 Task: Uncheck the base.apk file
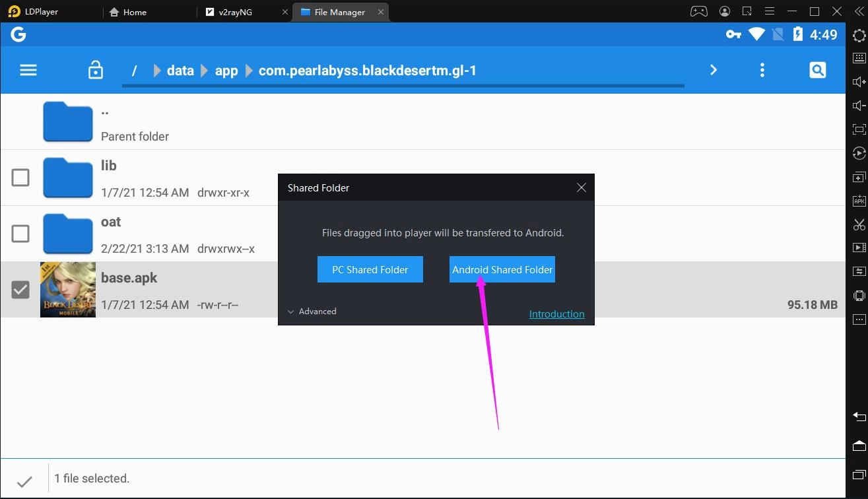(x=20, y=289)
